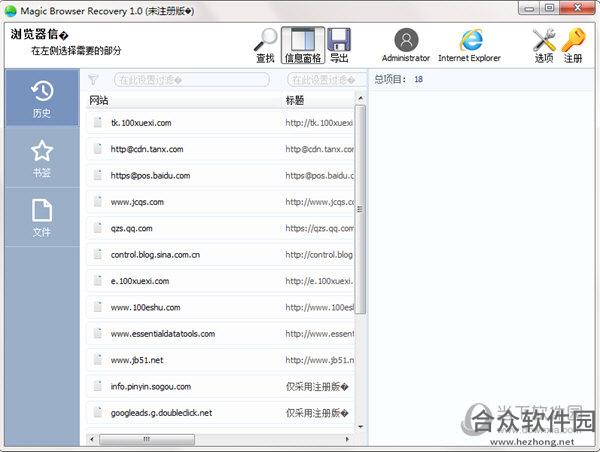Viewport: 600px width, 452px height.
Task: Sort by the 标题 column header
Action: [318, 100]
